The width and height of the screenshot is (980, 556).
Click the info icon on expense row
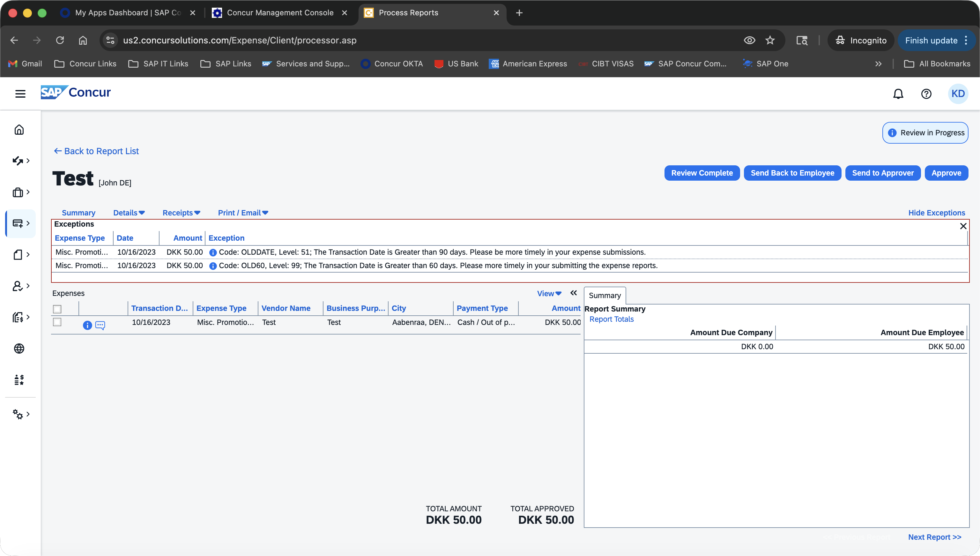pyautogui.click(x=87, y=325)
